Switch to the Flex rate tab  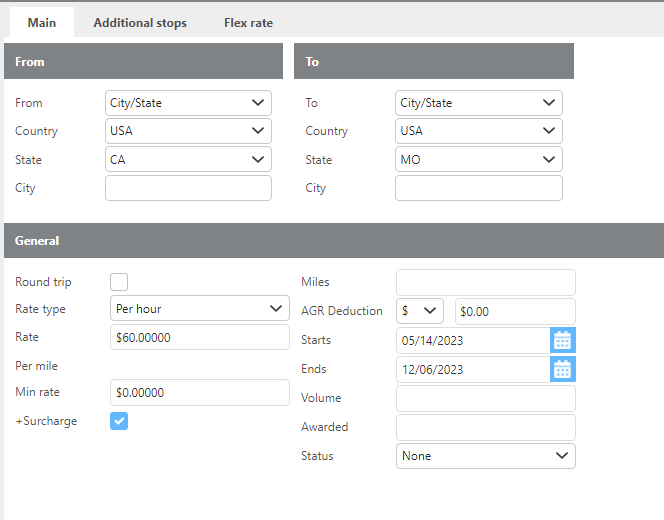click(248, 23)
